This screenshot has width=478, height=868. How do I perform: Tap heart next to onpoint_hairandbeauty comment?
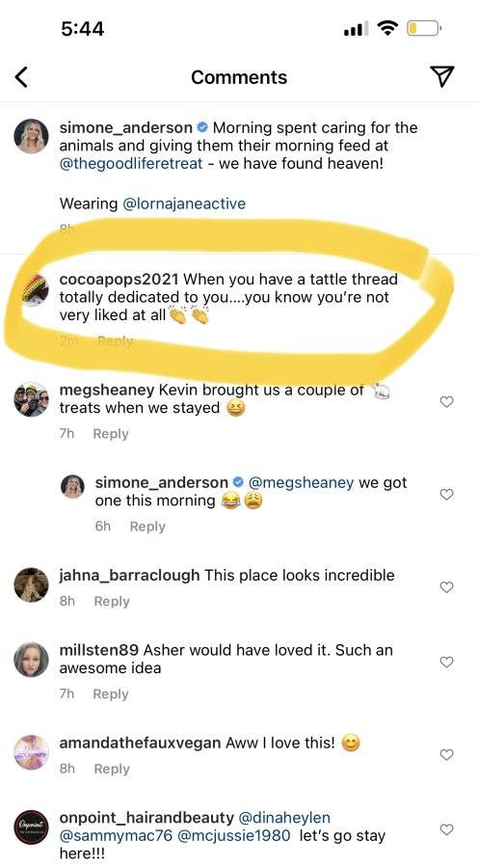pyautogui.click(x=446, y=829)
